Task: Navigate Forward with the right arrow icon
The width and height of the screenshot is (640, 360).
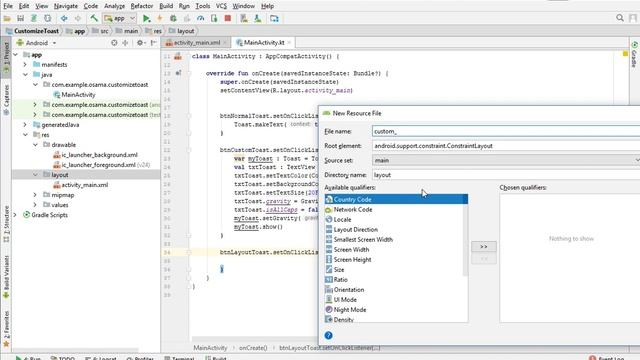Action: pos(78,18)
